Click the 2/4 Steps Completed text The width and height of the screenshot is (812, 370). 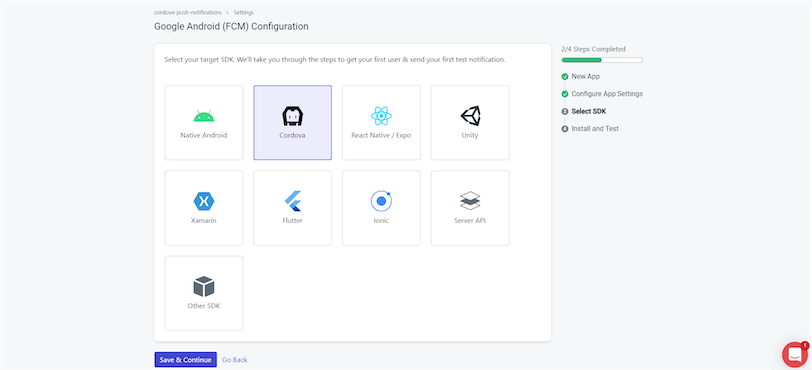(593, 49)
